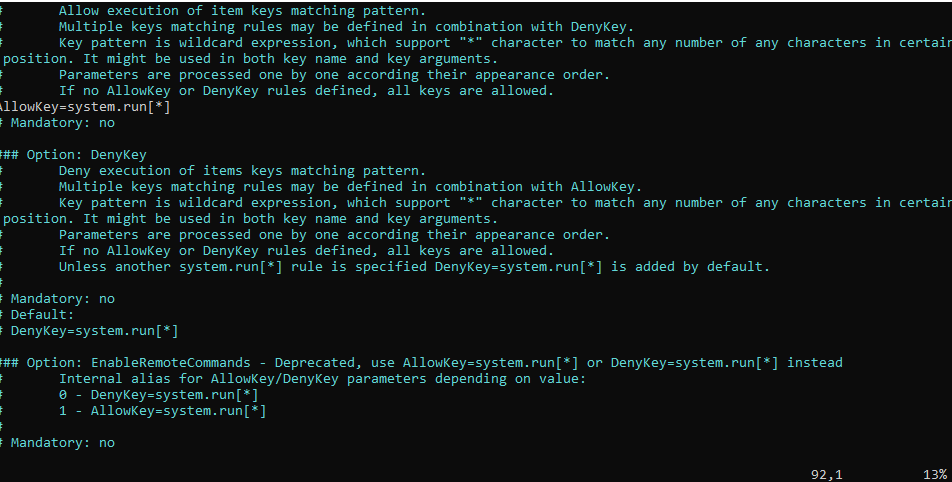Click the commented DenyKey=system.run[*] default value line
Viewport: 952px width, 482px height.
pos(95,331)
